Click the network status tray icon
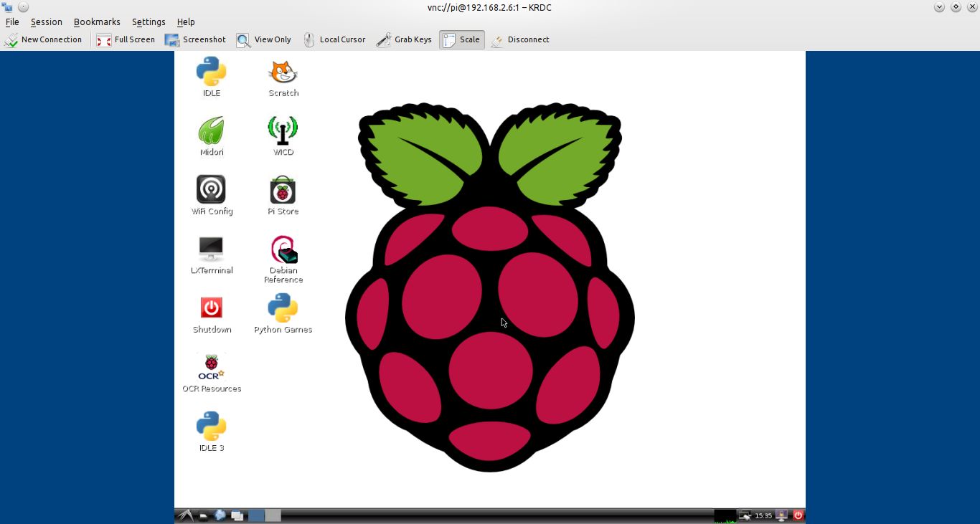The image size is (980, 524). tap(745, 515)
